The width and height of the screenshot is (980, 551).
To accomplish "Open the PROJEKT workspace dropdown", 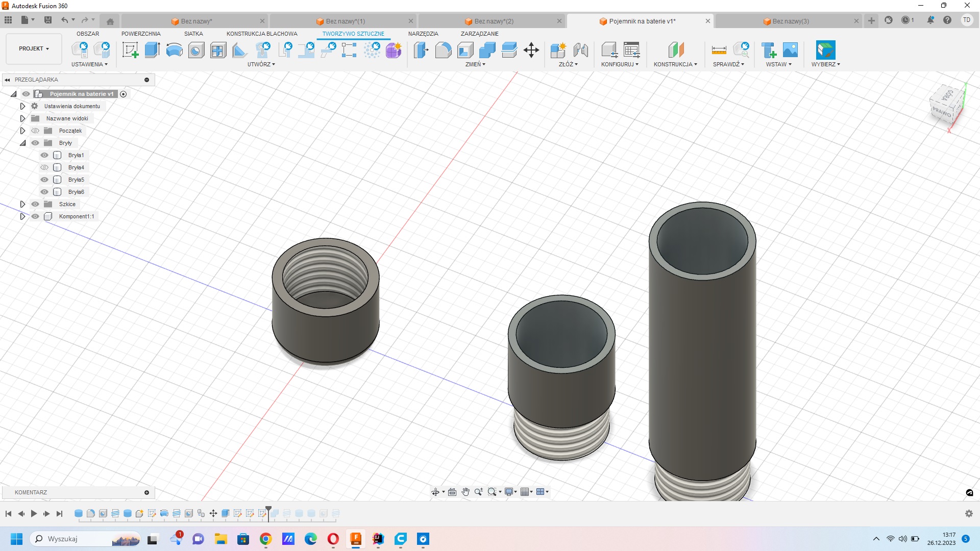I will [x=34, y=48].
